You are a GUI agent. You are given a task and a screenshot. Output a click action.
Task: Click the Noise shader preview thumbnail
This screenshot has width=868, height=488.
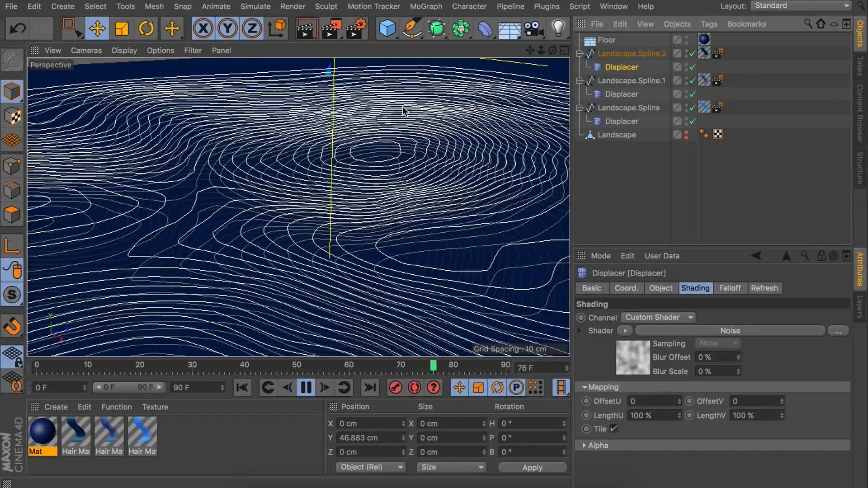tap(632, 357)
